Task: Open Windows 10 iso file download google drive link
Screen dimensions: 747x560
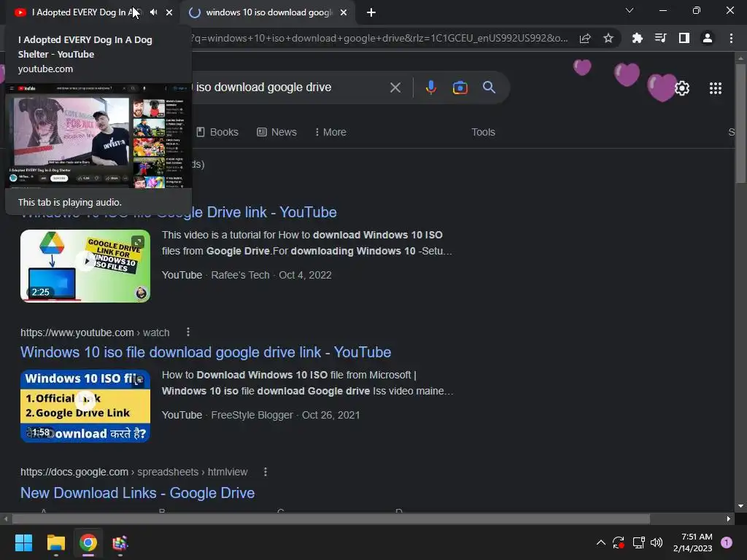Action: click(206, 352)
